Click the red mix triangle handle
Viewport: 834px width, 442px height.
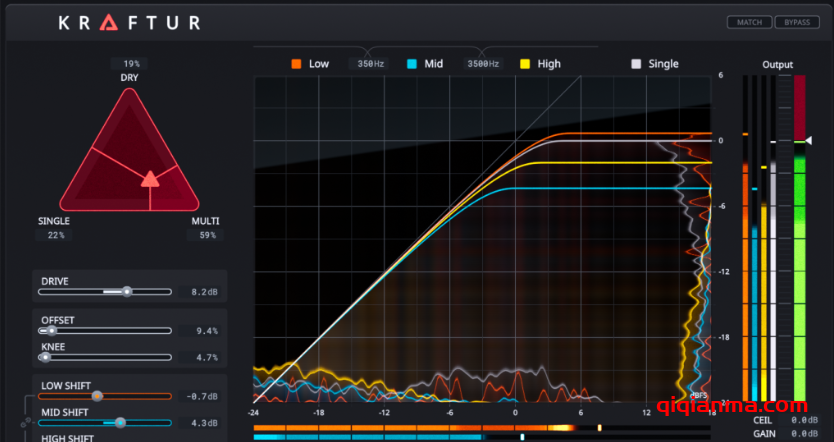[150, 179]
